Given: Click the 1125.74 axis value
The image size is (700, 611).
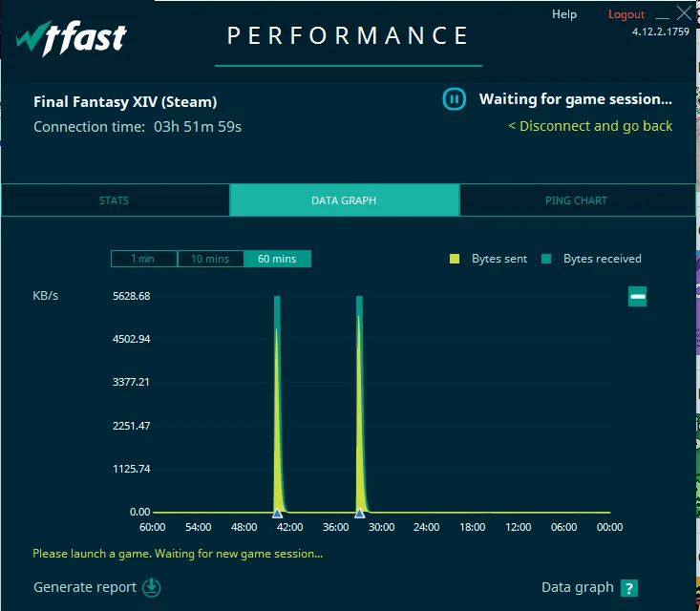Looking at the screenshot, I should click(x=131, y=469).
